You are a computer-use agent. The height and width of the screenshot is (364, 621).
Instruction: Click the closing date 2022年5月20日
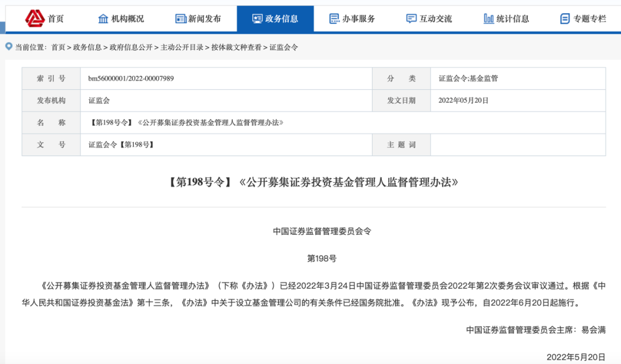click(x=576, y=357)
